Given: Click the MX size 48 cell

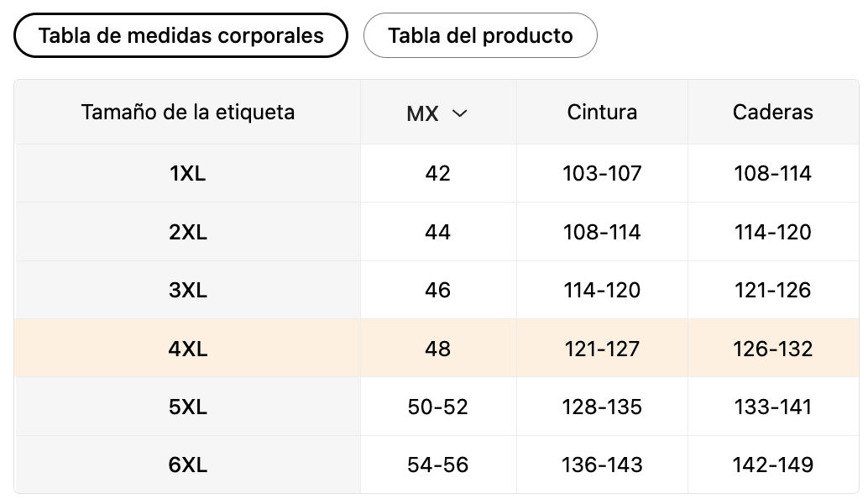Looking at the screenshot, I should point(438,349).
